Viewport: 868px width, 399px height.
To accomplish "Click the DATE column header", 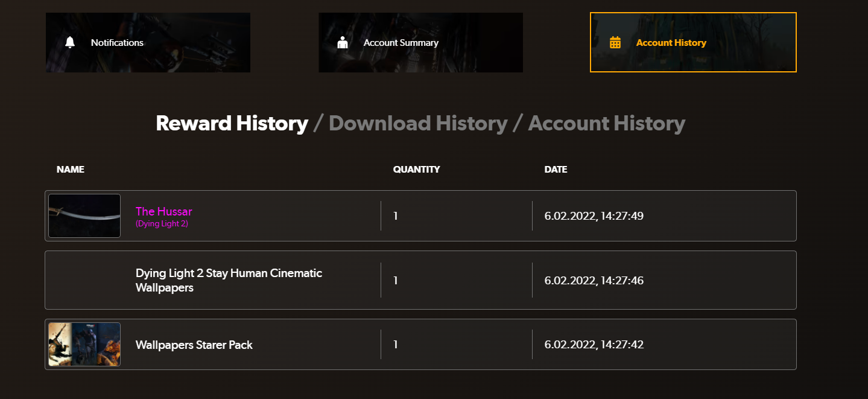I will [556, 169].
